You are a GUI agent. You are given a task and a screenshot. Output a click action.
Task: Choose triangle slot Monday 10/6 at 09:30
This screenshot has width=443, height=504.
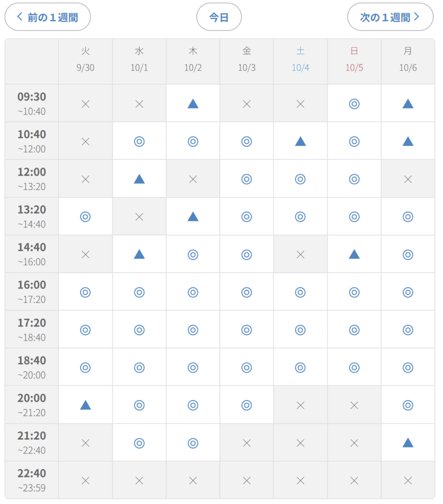(408, 103)
